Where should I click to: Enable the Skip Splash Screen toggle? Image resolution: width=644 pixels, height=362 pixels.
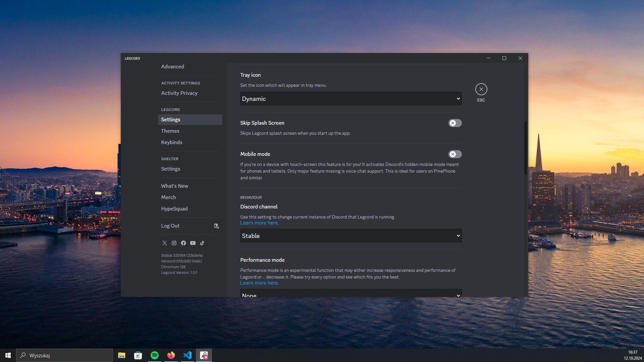(x=454, y=123)
